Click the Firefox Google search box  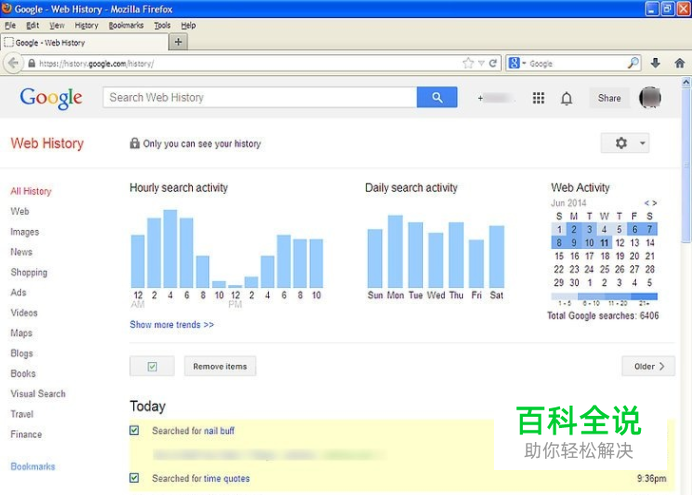point(576,64)
